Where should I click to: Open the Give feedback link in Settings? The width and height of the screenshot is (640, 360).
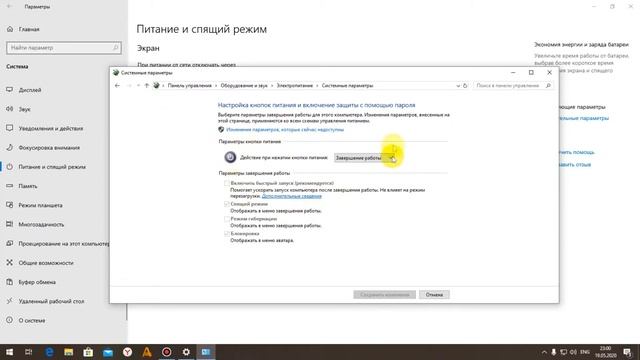[575, 164]
